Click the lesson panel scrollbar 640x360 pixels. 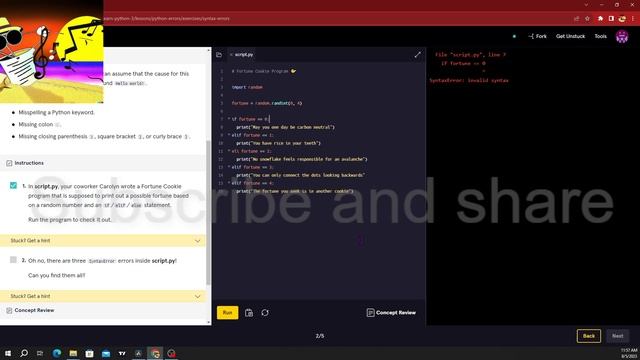click(x=209, y=212)
